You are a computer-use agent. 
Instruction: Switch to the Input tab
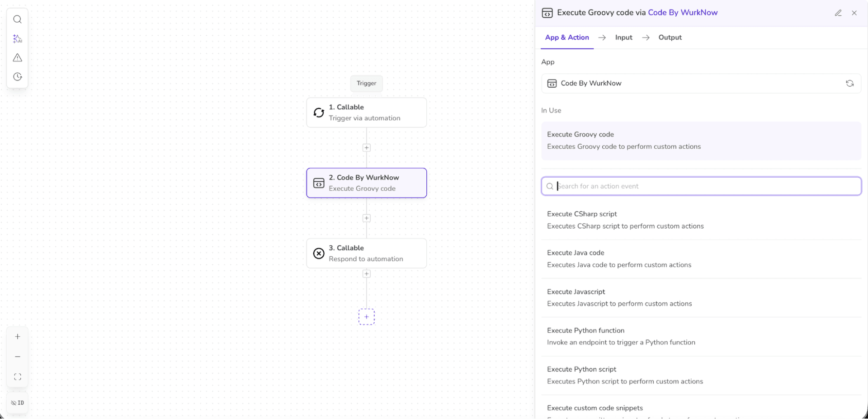coord(623,38)
